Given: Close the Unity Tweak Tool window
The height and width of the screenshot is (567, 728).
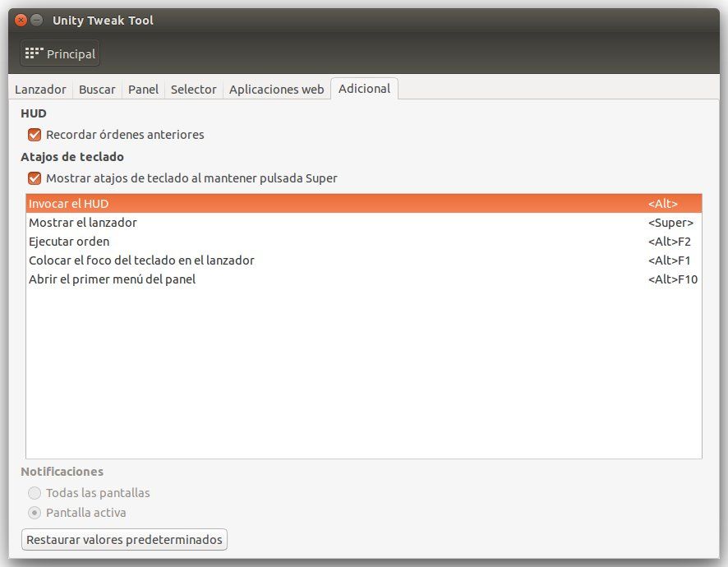Looking at the screenshot, I should point(21,20).
